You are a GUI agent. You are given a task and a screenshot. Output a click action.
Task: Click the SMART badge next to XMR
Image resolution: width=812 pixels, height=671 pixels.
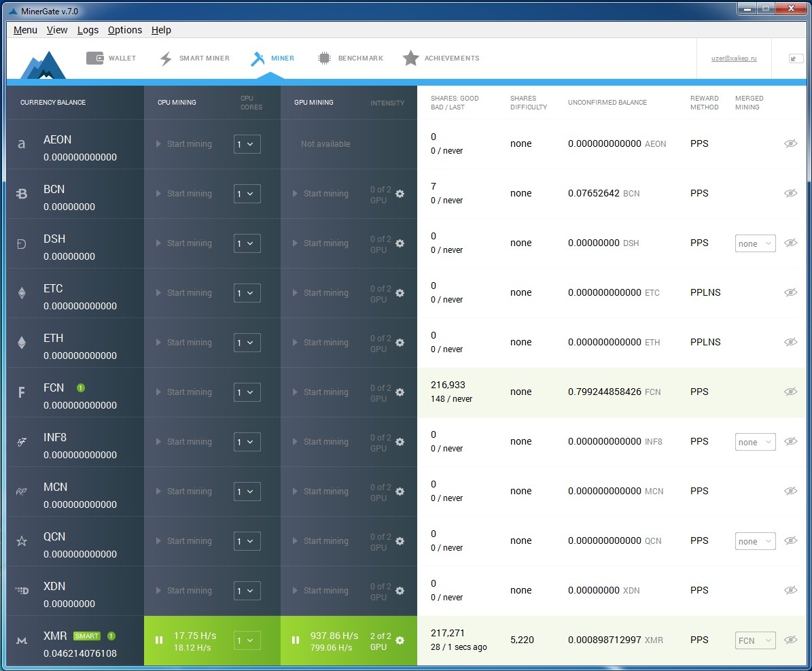[x=86, y=636]
